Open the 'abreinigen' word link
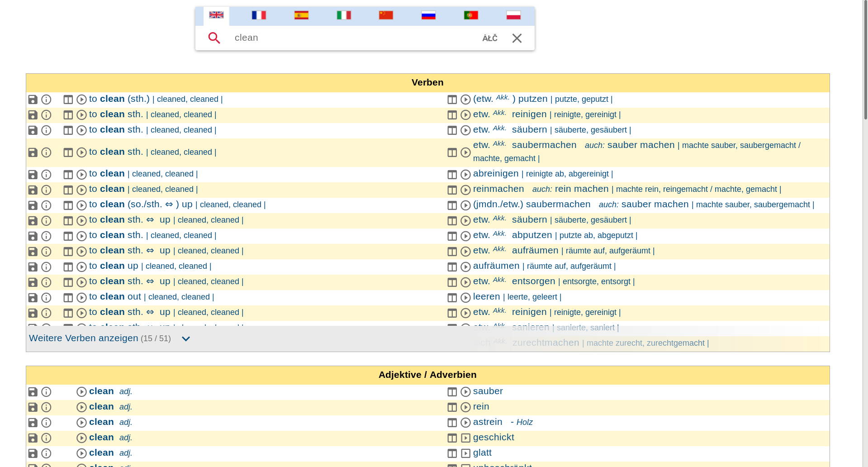Viewport: 868px width, 467px height. pyautogui.click(x=496, y=174)
